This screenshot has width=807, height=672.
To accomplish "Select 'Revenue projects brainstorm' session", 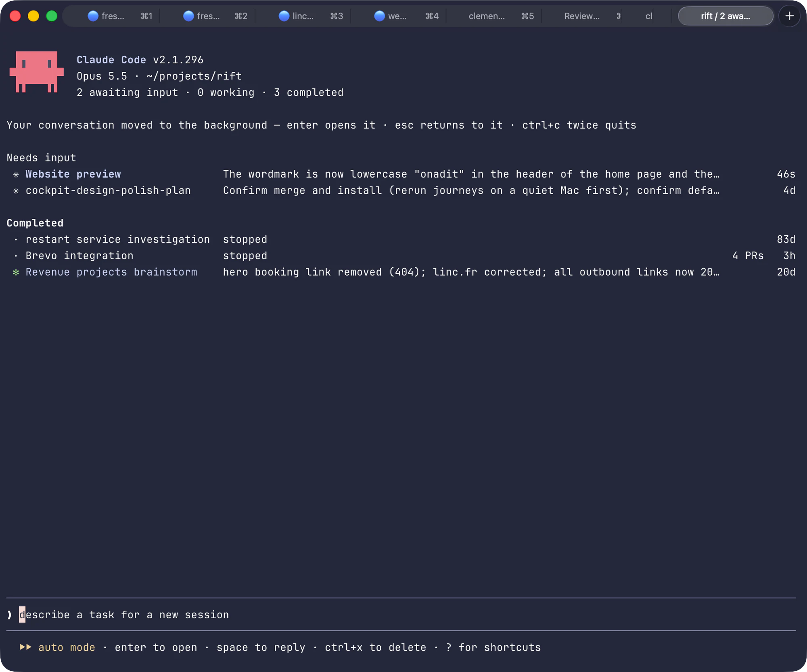I will point(401,272).
